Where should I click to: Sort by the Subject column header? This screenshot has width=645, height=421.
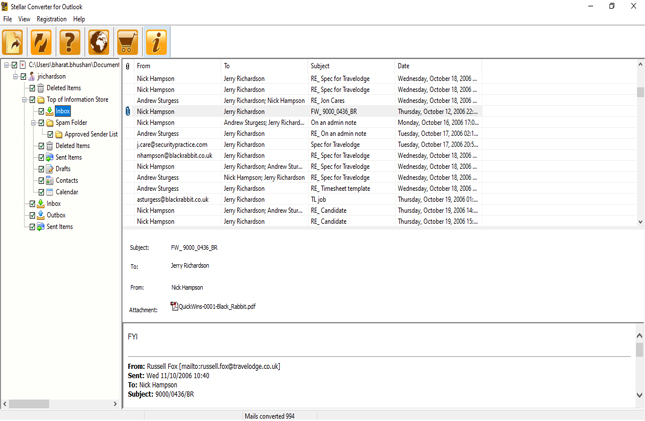pos(351,66)
